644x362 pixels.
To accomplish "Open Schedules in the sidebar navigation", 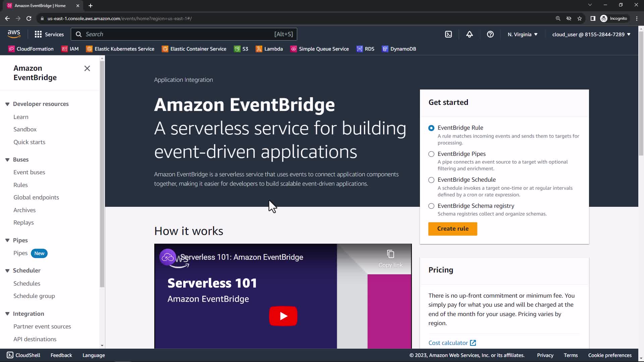I will coord(27,284).
